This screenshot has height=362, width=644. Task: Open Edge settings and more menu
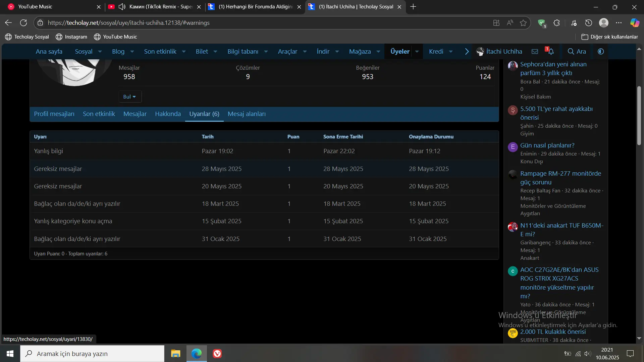619,23
